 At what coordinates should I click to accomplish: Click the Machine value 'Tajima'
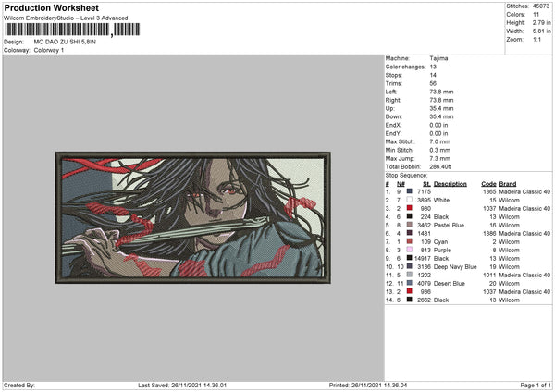tap(438, 58)
